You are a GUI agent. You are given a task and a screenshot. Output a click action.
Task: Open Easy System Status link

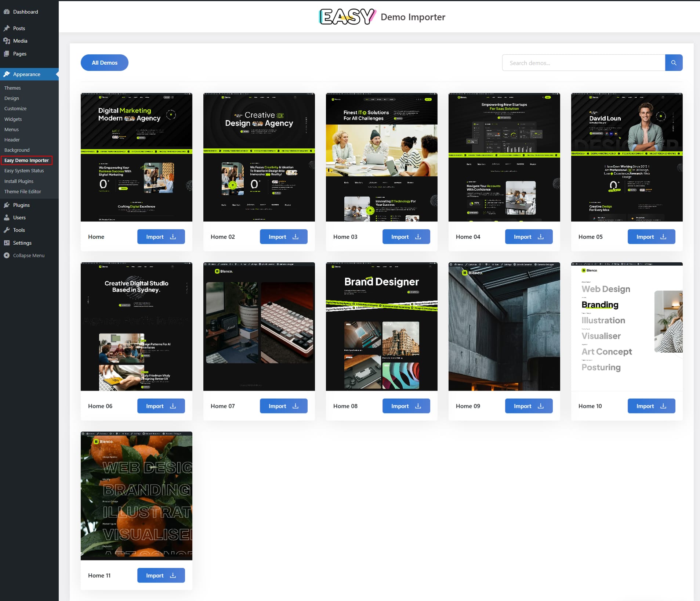tap(24, 170)
